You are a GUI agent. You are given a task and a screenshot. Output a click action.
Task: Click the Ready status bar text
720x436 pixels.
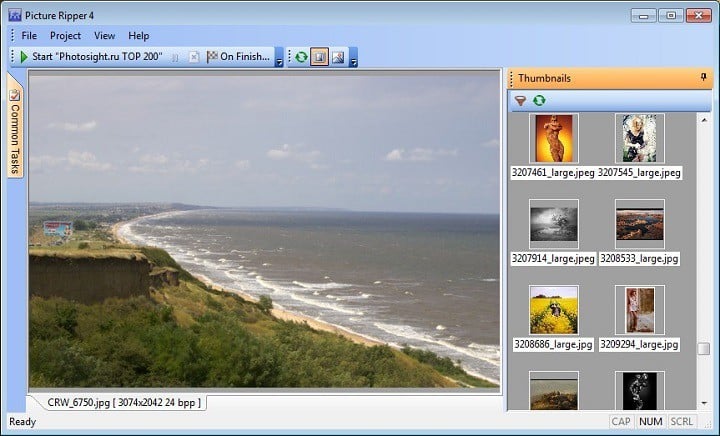(22, 422)
